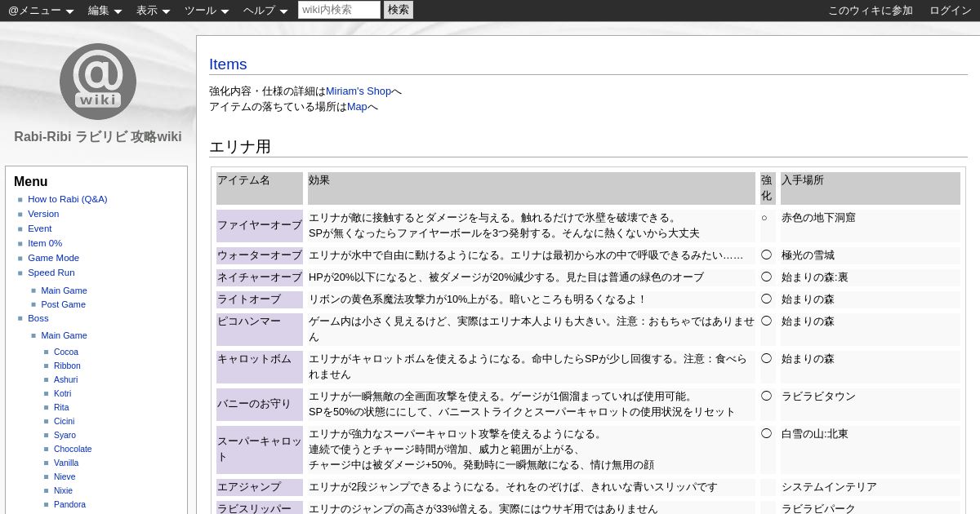This screenshot has height=514, width=980.
Task: Open the Cicini boss page
Action: point(64,421)
